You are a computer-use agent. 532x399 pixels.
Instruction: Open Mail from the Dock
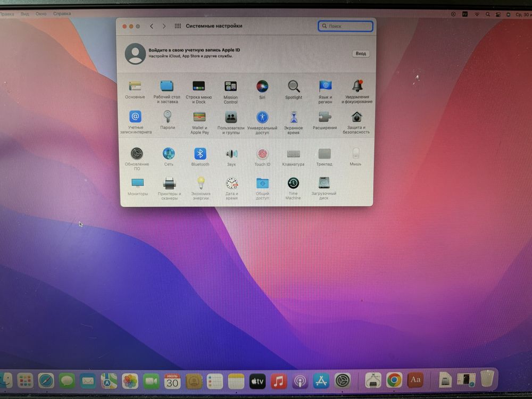coord(88,381)
